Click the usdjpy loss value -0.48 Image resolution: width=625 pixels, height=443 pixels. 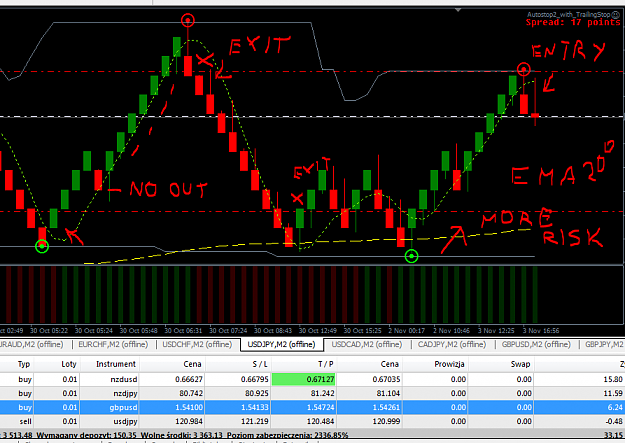pyautogui.click(x=614, y=421)
